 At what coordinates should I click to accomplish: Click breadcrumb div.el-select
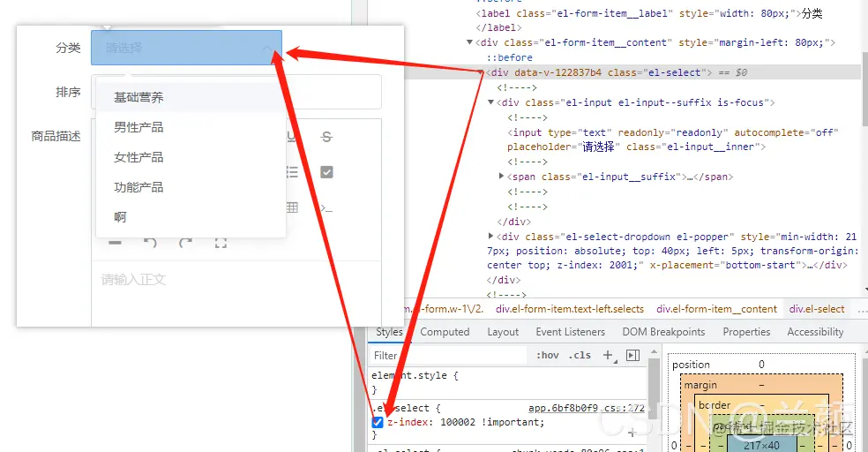(x=817, y=309)
